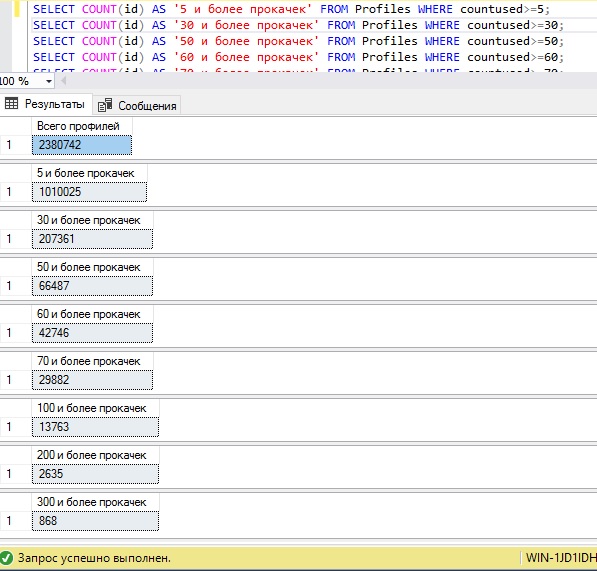Switch to the Сообщения tab

pos(137,105)
